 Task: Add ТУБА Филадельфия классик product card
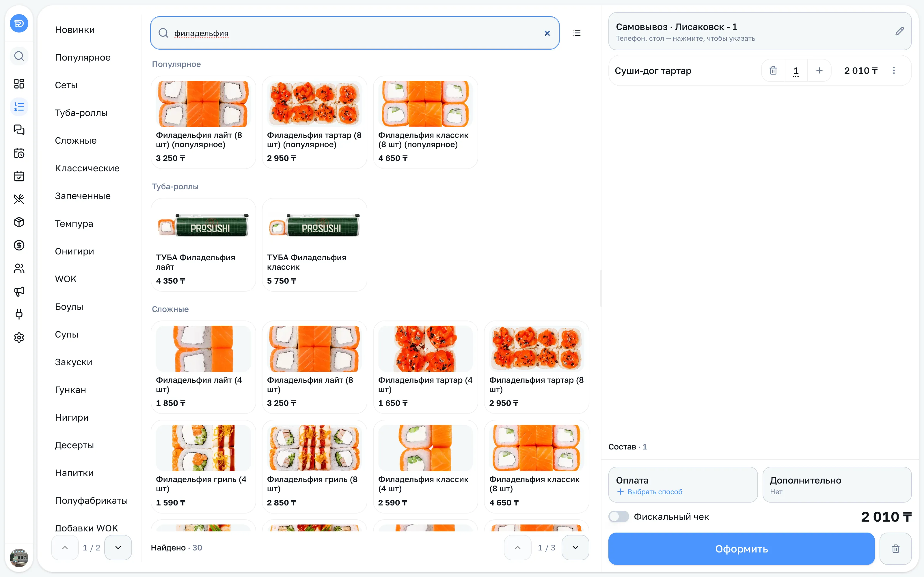tap(314, 245)
